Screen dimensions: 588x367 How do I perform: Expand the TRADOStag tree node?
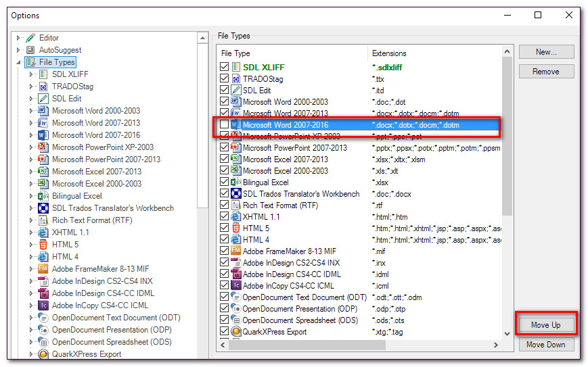point(31,87)
